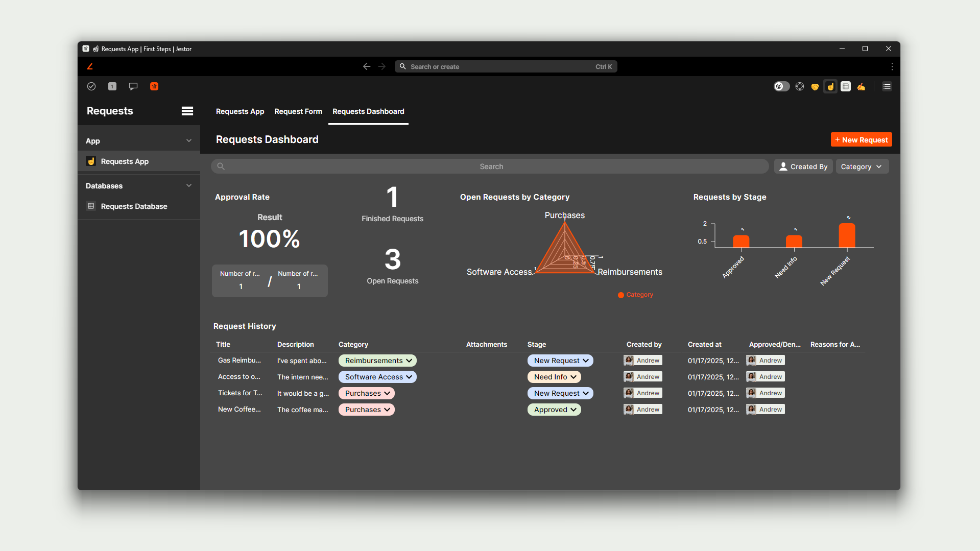The height and width of the screenshot is (551, 980).
Task: Filter by Created By
Action: [x=803, y=166]
